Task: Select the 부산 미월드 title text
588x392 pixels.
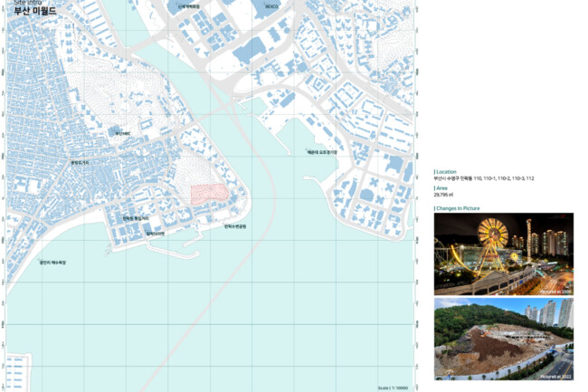Action: pyautogui.click(x=34, y=12)
